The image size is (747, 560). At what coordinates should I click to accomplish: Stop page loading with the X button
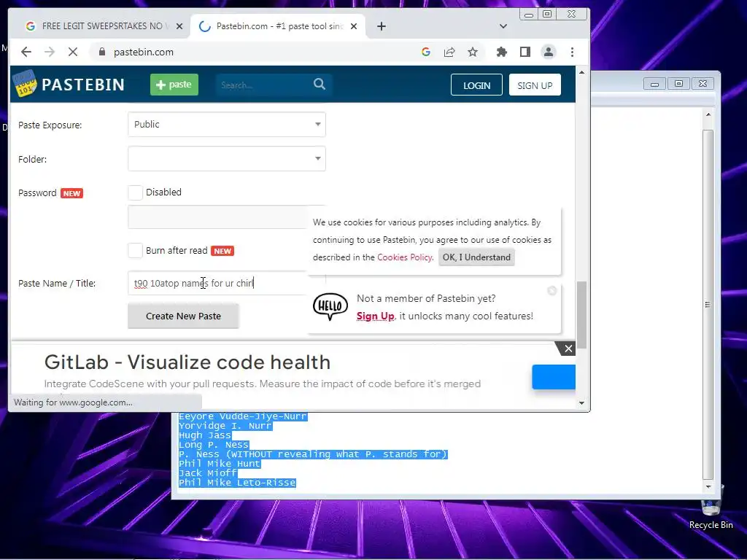pos(73,52)
